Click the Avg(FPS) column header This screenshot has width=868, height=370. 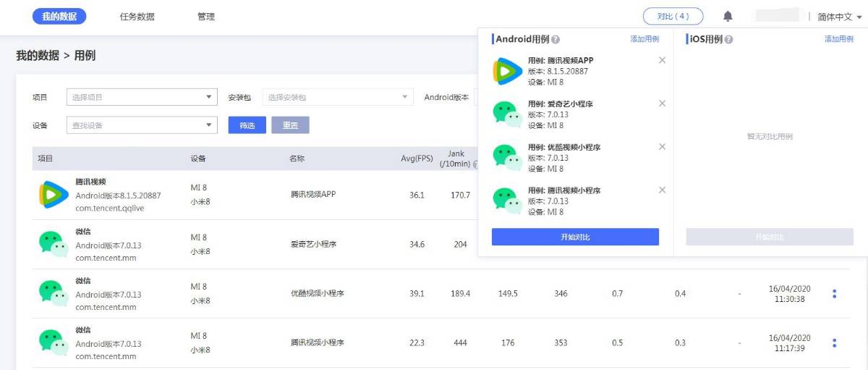(417, 159)
